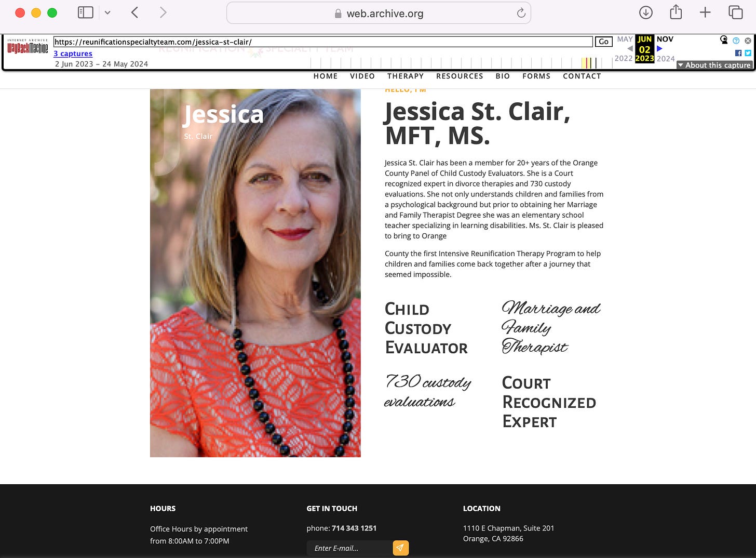
Task: Click the Wayback Go button
Action: 603,42
